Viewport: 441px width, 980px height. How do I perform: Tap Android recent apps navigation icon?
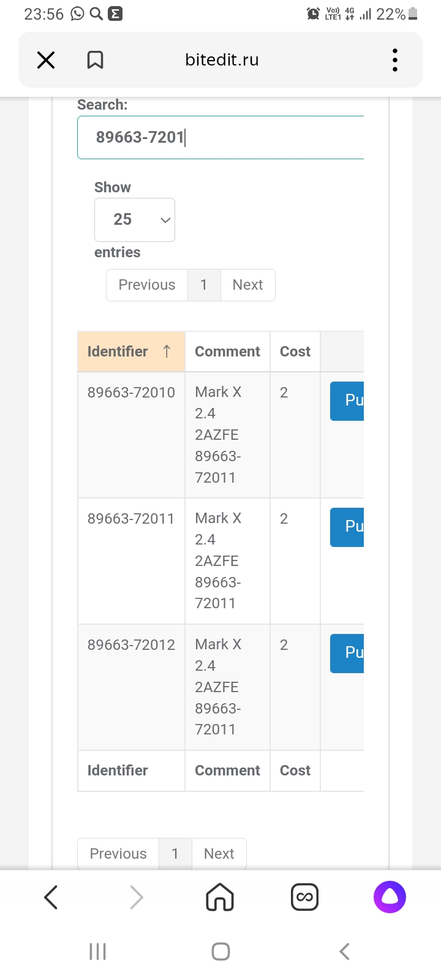(98, 951)
